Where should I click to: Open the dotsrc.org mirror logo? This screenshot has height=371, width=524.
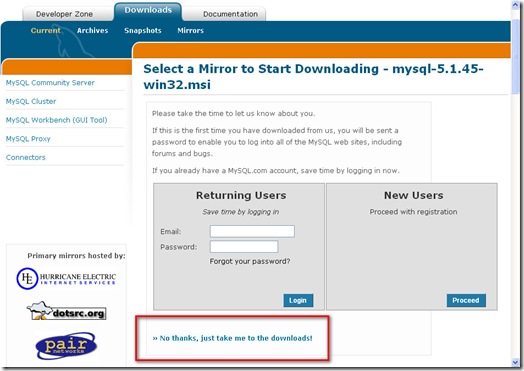point(66,311)
